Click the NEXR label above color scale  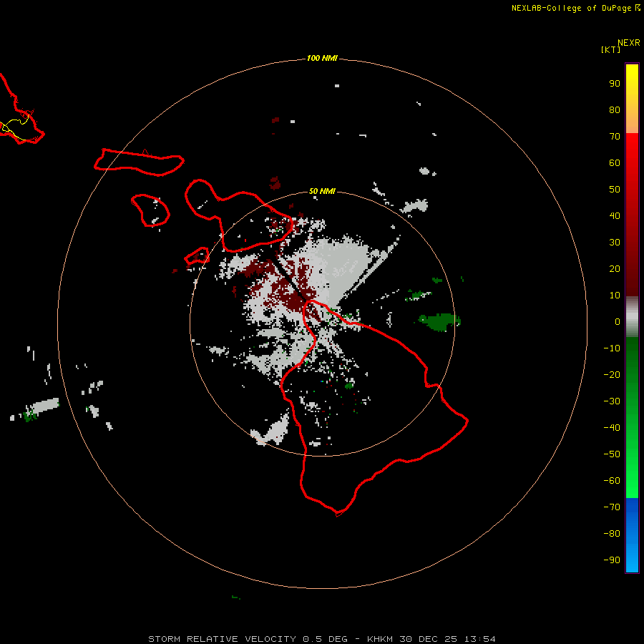pos(628,43)
